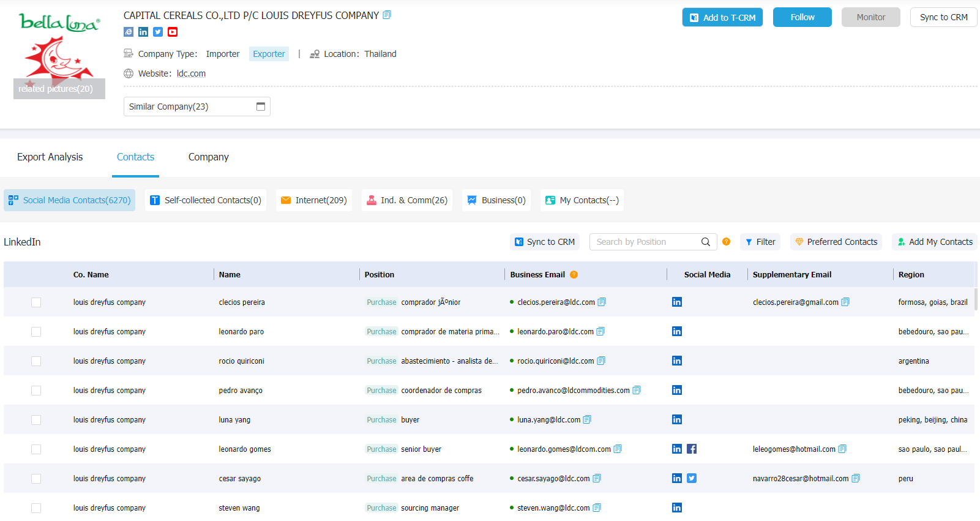This screenshot has width=980, height=521.
Task: Copy the supplementary email clecios.pereira@gmail.com
Action: pyautogui.click(x=845, y=302)
